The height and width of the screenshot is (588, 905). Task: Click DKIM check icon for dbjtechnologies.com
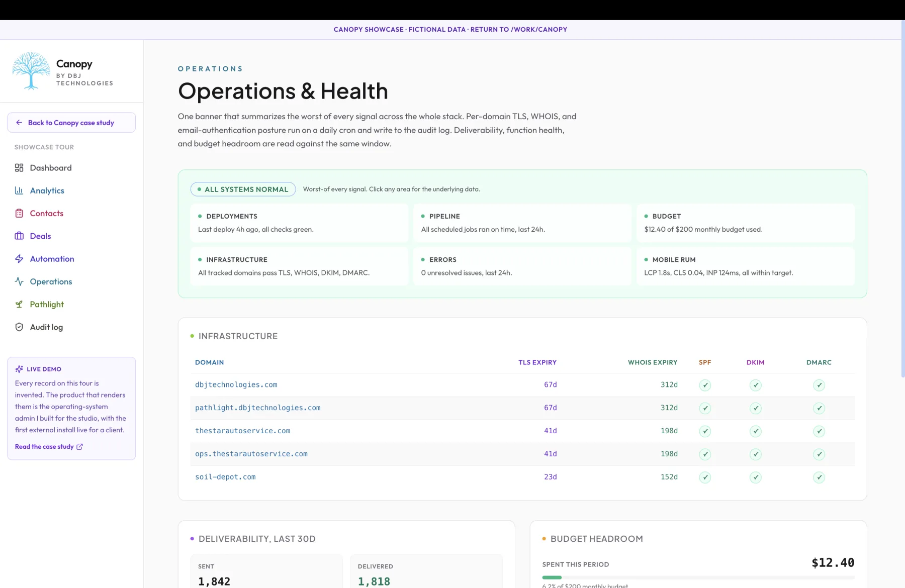click(x=755, y=385)
